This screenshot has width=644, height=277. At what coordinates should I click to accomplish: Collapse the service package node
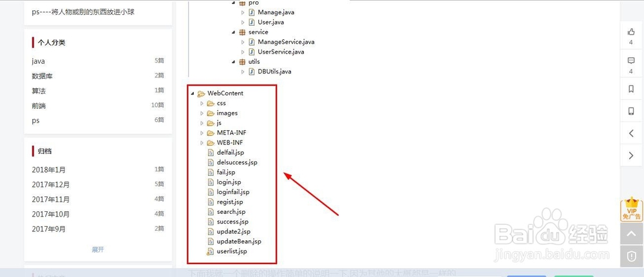[x=234, y=32]
